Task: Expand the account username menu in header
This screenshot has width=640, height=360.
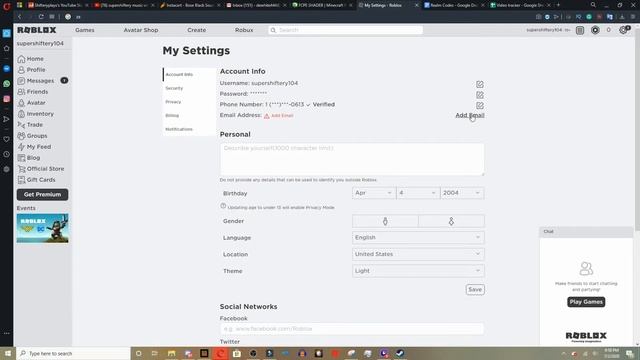Action: (x=548, y=30)
